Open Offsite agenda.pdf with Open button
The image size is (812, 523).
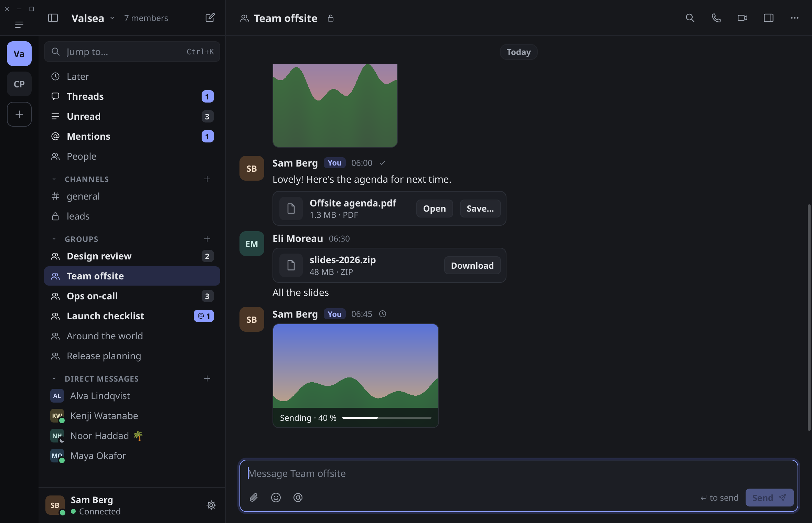tap(434, 209)
